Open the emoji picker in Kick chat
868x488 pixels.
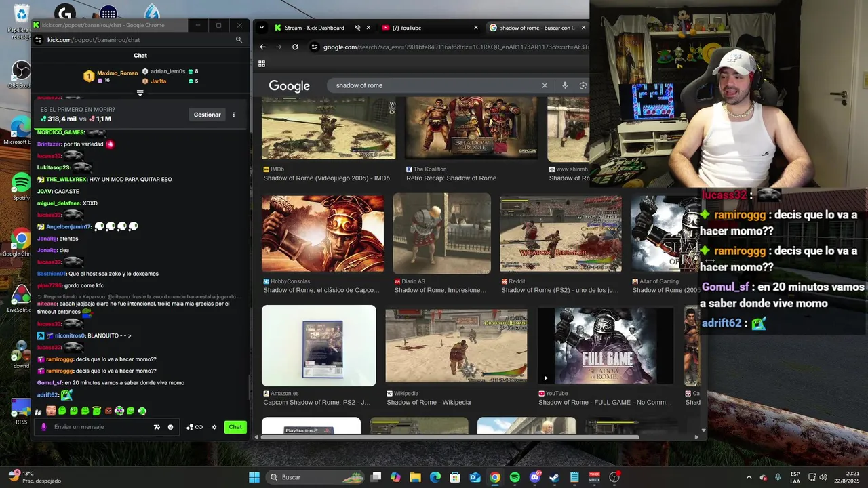[170, 427]
